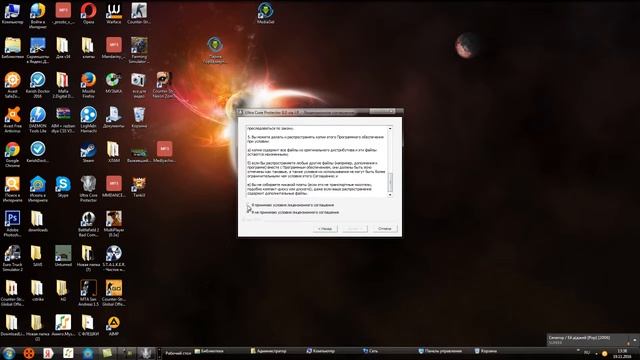Select the Euro Truck Simulator 2 icon
640x360 pixels.
point(12,258)
